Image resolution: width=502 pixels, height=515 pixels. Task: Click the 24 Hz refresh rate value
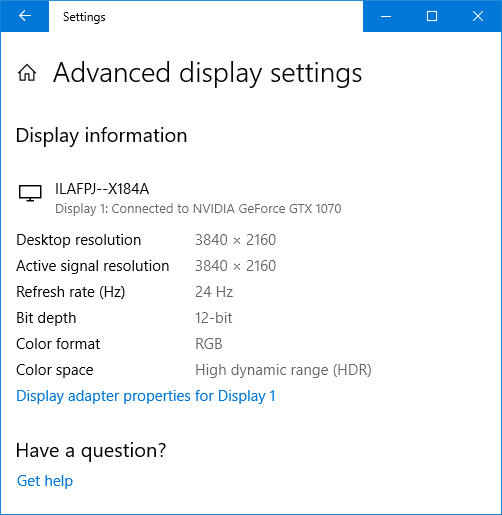[214, 292]
